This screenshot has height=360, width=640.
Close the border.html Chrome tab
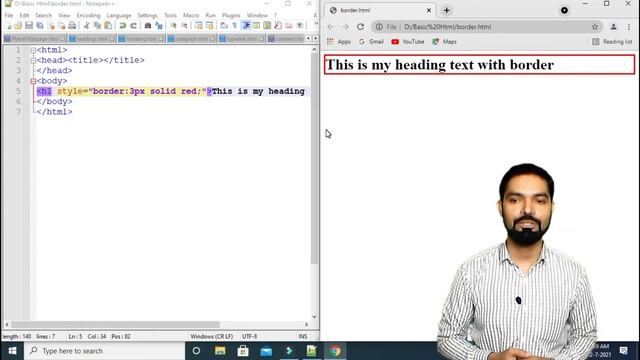429,10
